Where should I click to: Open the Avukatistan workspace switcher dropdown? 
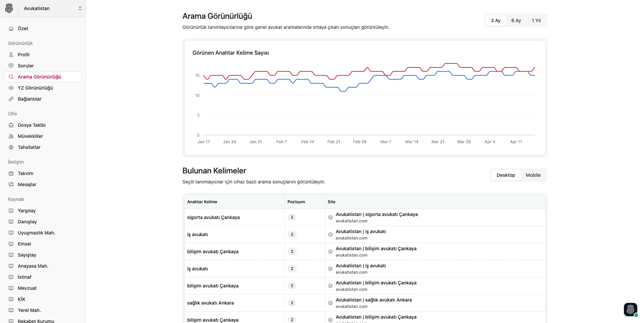click(x=52, y=8)
